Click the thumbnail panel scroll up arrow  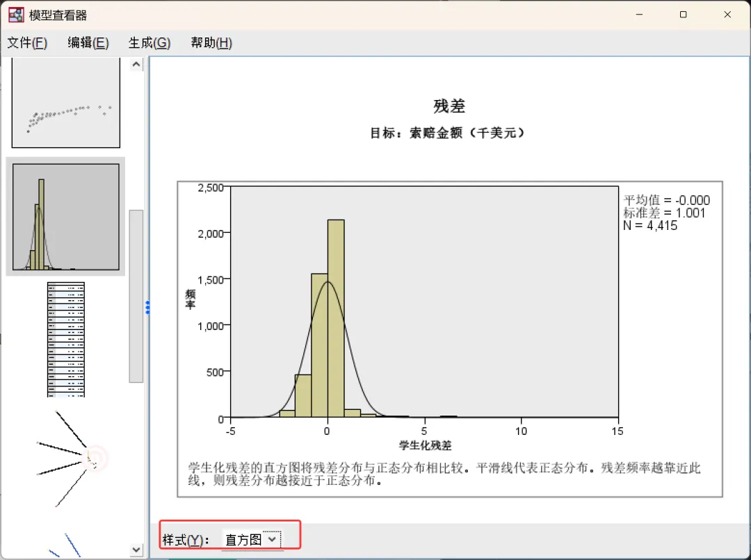(x=136, y=65)
